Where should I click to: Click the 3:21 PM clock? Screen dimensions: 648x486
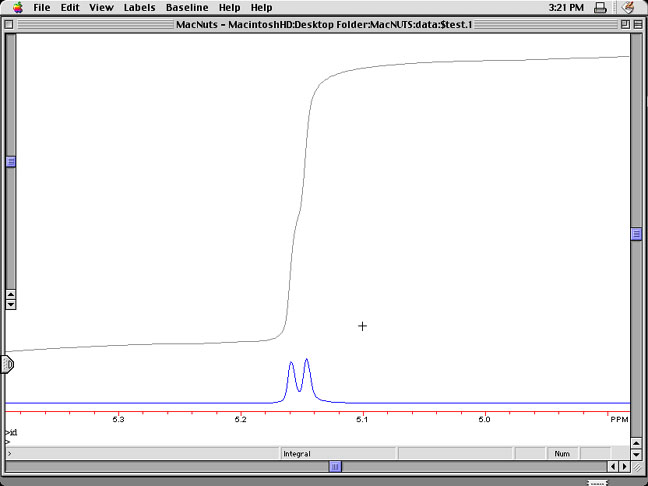(566, 7)
